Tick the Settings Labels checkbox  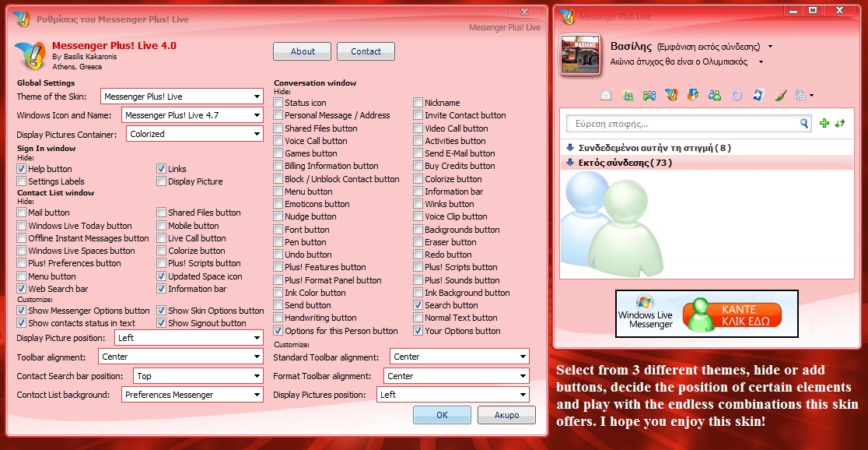pyautogui.click(x=22, y=181)
